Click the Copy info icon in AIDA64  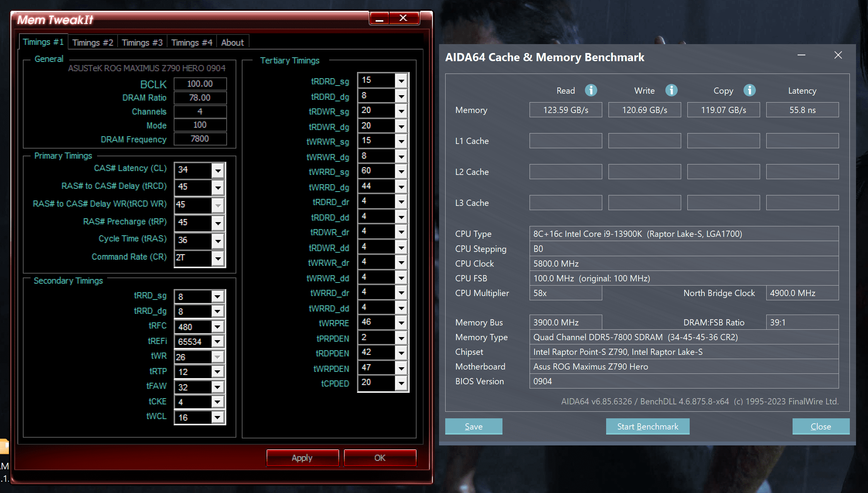point(749,90)
